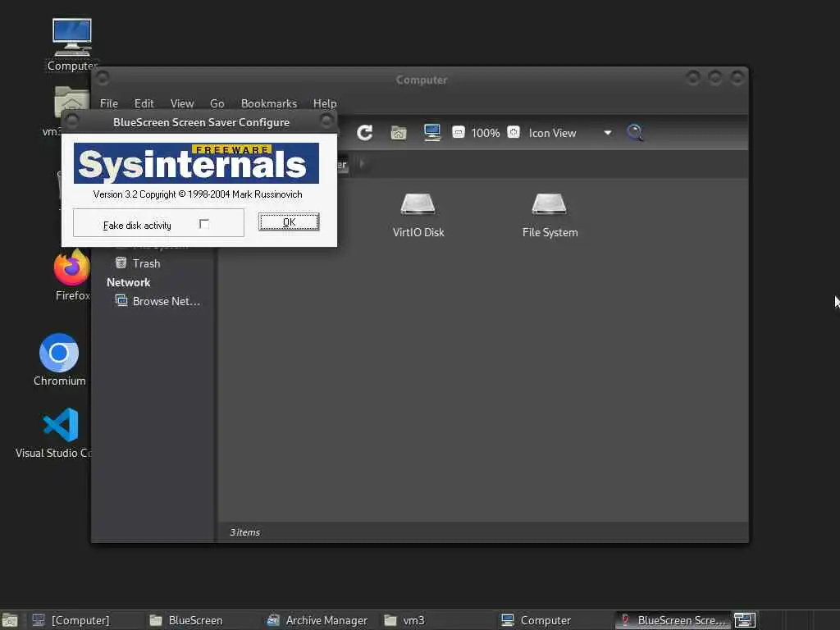Image resolution: width=840 pixels, height=630 pixels.
Task: Go to home folder via toolbar icon
Action: (398, 132)
